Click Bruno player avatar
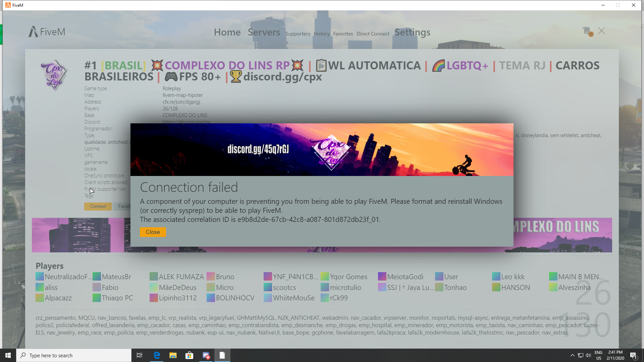This screenshot has height=362, width=644. pos(211,277)
